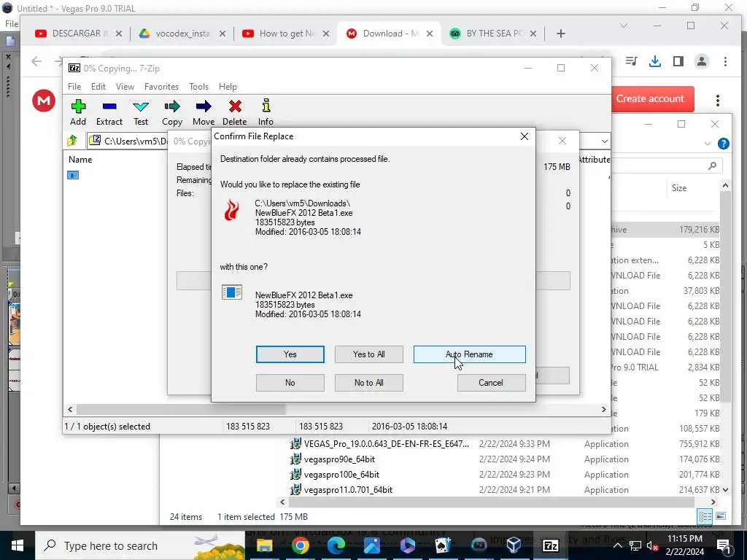747x560 pixels.
Task: Click Create account on MEGA page
Action: click(x=650, y=98)
